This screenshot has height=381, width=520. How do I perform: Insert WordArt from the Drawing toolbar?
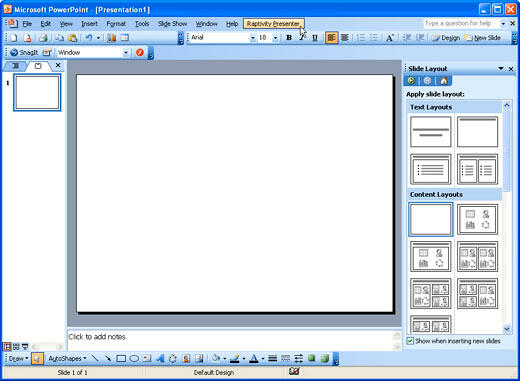point(160,359)
